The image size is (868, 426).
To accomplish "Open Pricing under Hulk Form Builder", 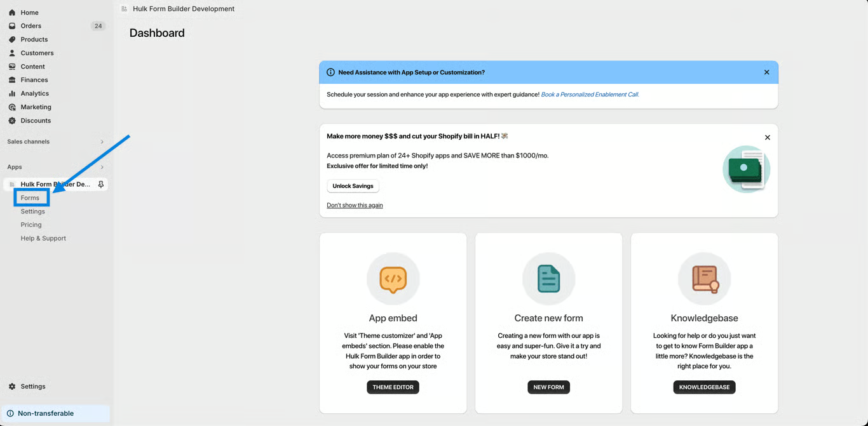I will (x=31, y=225).
